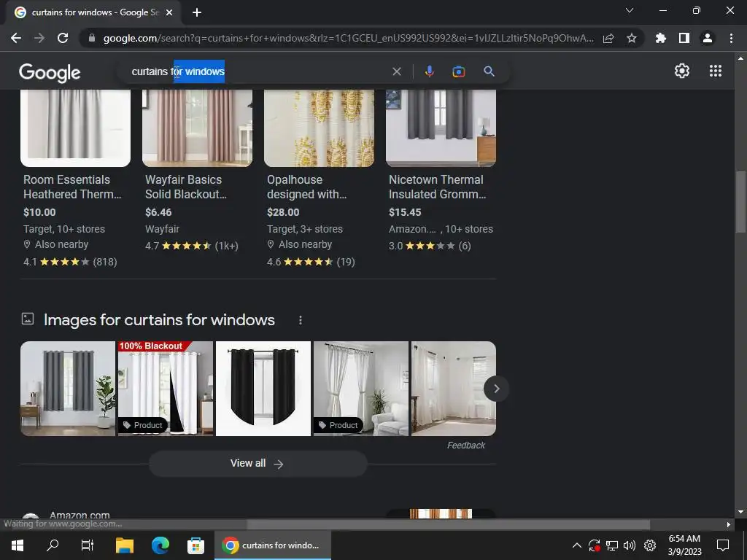The width and height of the screenshot is (747, 560).
Task: Open Windows taskbar search
Action: point(53,545)
